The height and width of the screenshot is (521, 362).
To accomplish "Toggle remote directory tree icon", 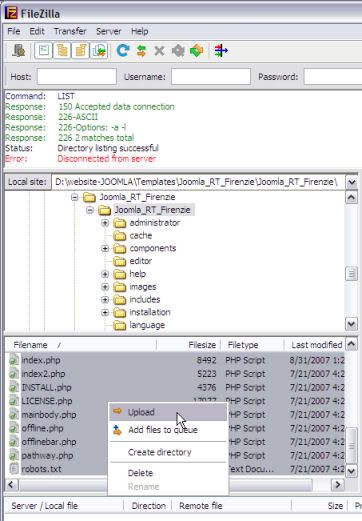I will (x=81, y=51).
